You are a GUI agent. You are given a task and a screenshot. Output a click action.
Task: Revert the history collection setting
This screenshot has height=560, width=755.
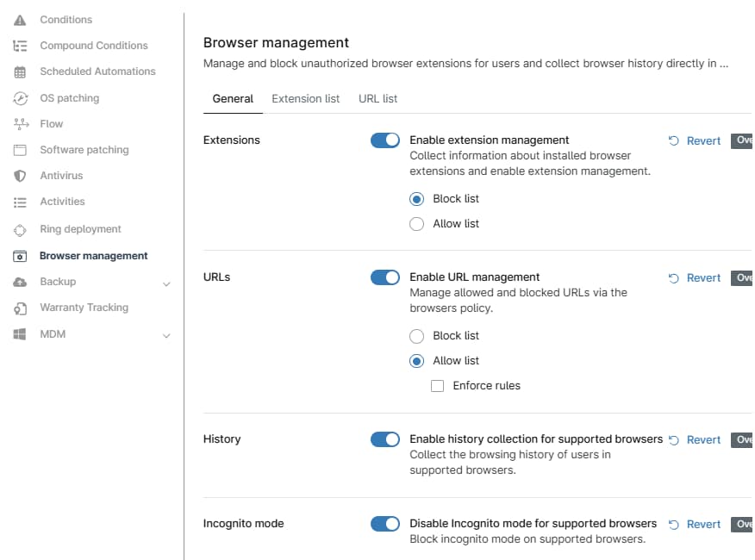695,439
